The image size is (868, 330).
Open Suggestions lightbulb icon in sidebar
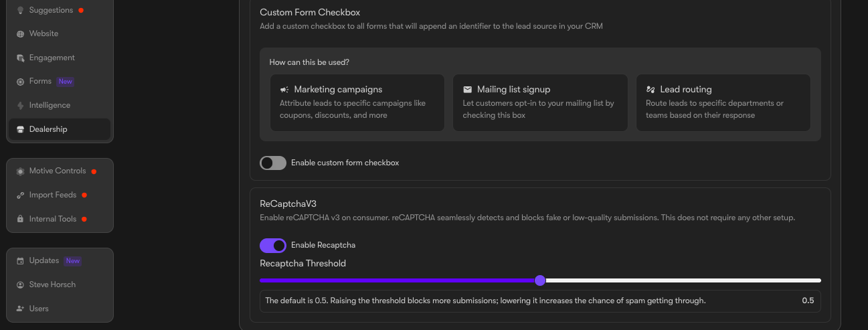20,10
